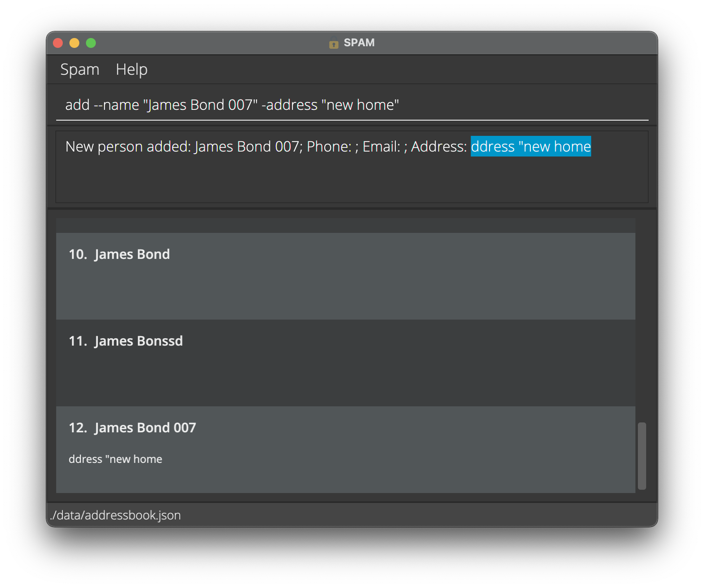Click the lock icon in the title bar
This screenshot has width=704, height=588.
(333, 43)
